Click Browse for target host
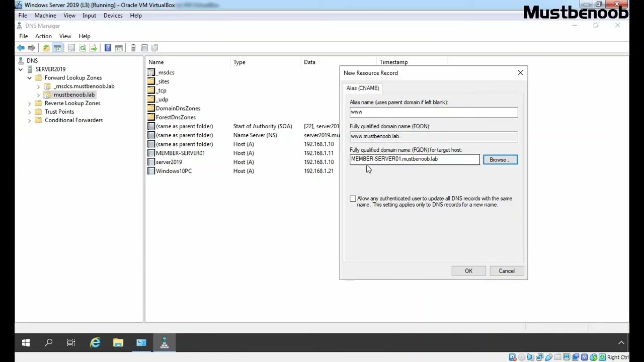The width and height of the screenshot is (644, 362). coord(500,160)
